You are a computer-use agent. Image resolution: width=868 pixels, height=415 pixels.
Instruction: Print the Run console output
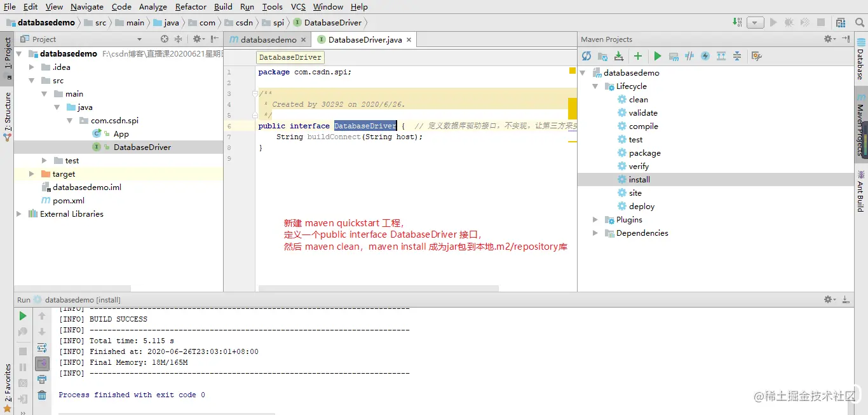[42, 379]
